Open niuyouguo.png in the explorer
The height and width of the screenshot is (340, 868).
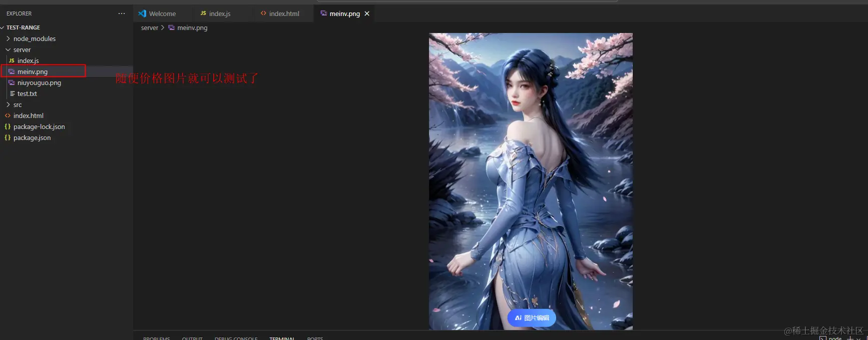[x=39, y=82]
